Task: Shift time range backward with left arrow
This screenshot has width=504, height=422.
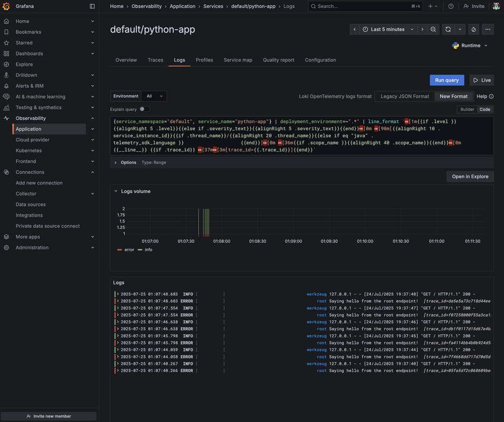Action: 355,29
